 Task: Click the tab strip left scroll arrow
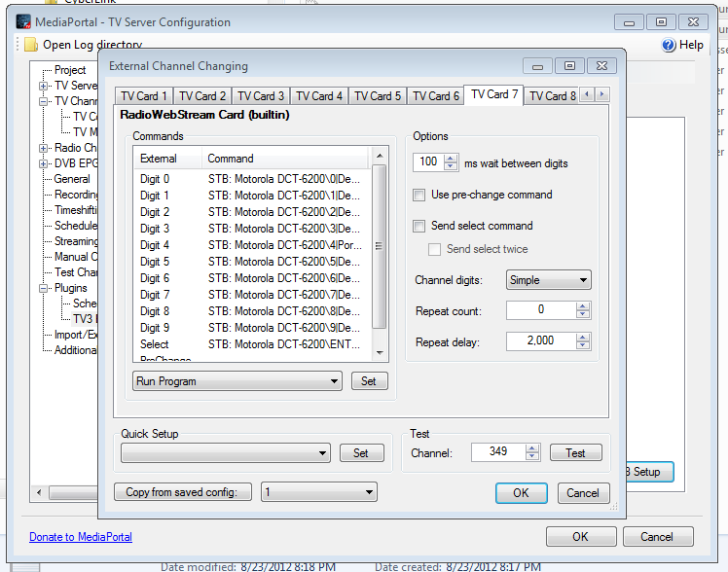pos(587,95)
